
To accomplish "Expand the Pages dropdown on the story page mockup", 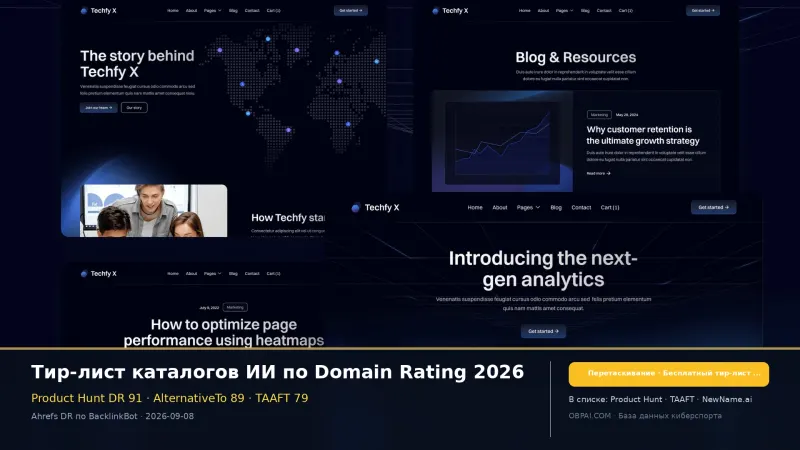I will (x=212, y=10).
